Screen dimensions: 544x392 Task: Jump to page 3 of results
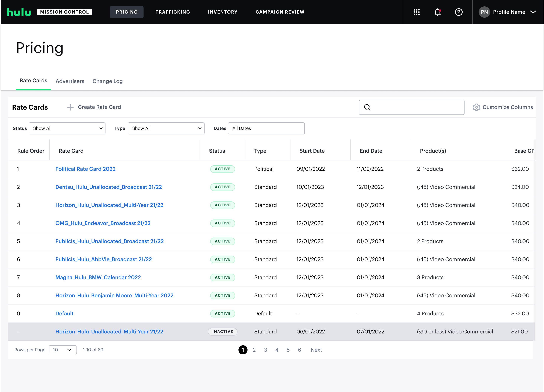click(265, 350)
